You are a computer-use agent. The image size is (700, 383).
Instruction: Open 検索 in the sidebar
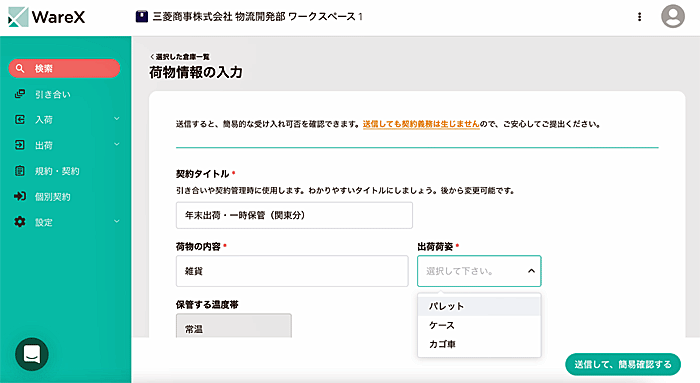coord(64,68)
